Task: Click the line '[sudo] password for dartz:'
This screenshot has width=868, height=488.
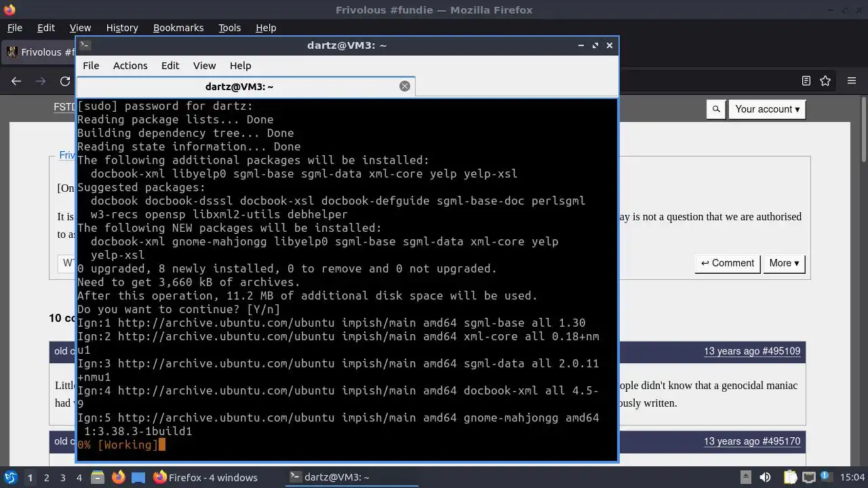Action: 165,106
